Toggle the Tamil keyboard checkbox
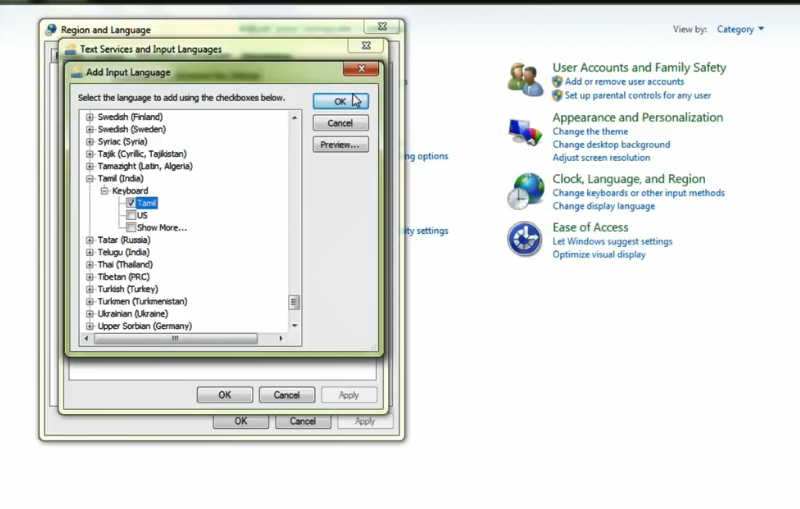This screenshot has height=509, width=800. click(131, 203)
